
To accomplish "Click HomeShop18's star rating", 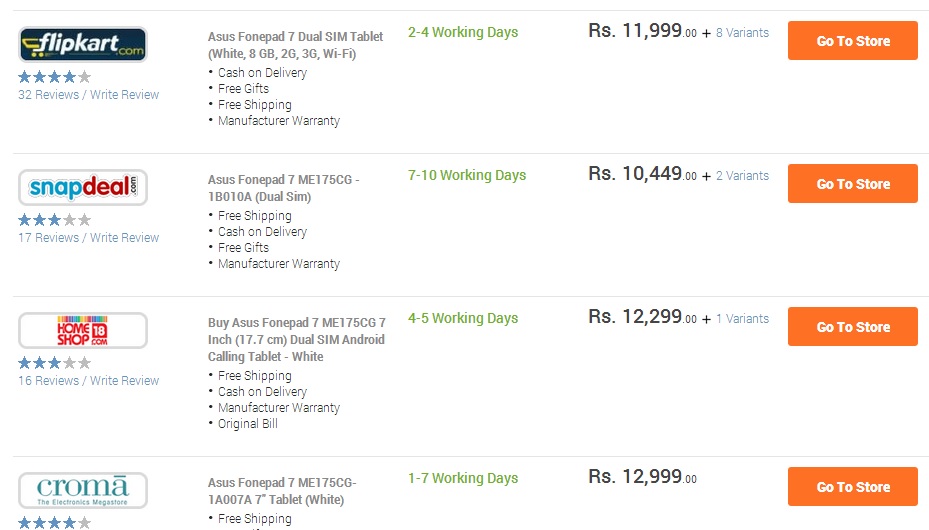I will point(55,362).
